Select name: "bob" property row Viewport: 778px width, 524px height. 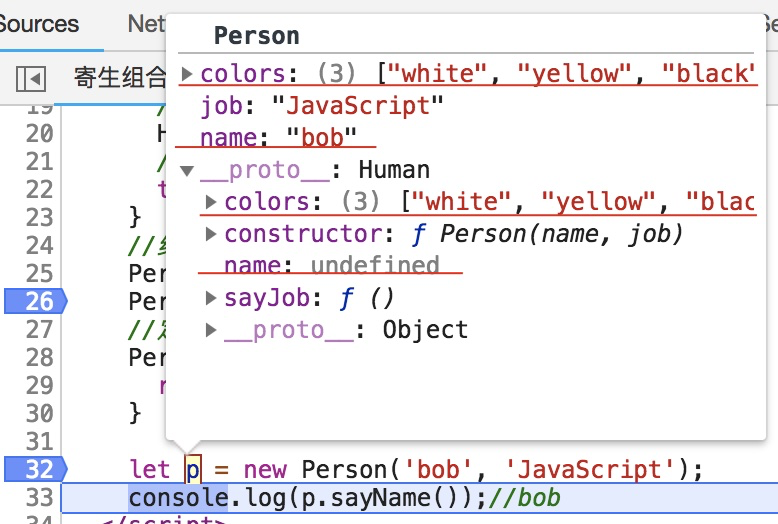278,137
